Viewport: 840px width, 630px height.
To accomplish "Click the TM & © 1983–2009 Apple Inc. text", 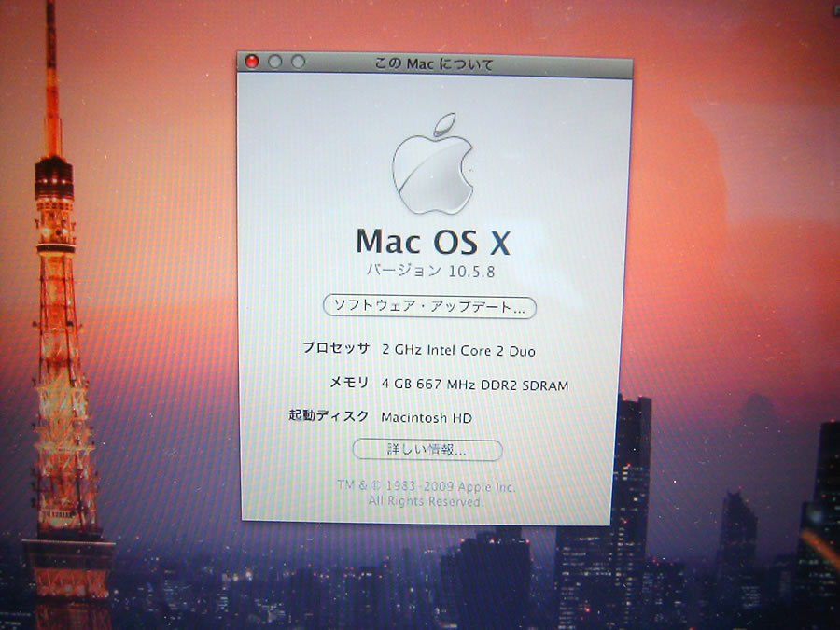I will tap(426, 486).
